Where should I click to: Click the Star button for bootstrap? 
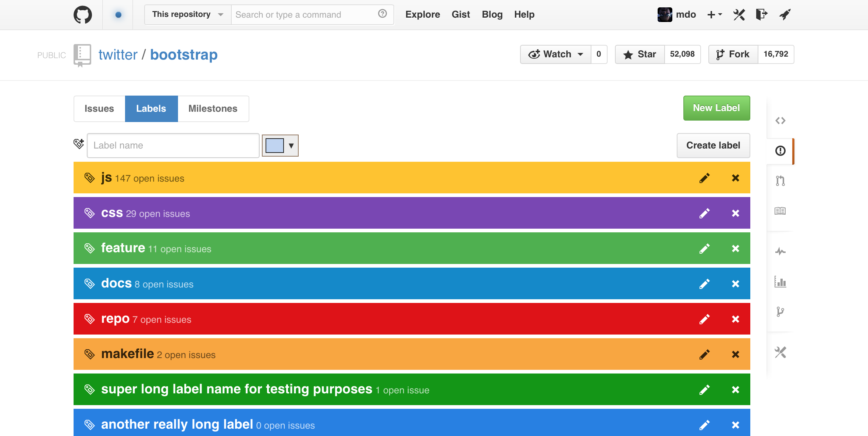(x=640, y=54)
